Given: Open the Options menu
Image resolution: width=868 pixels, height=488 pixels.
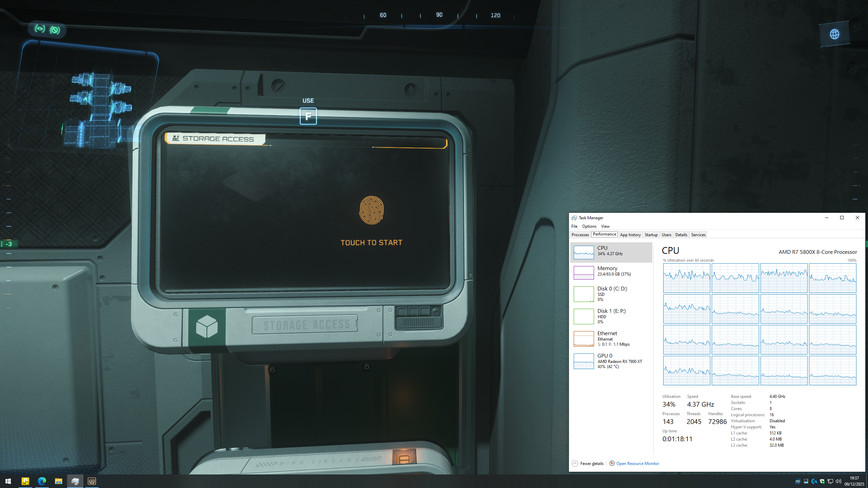Looking at the screenshot, I should (589, 226).
